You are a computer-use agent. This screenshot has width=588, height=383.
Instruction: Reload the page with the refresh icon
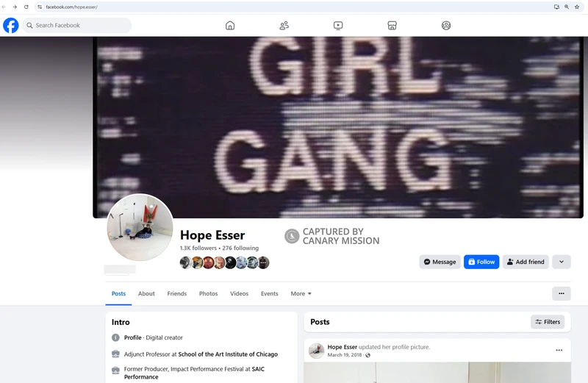click(26, 7)
